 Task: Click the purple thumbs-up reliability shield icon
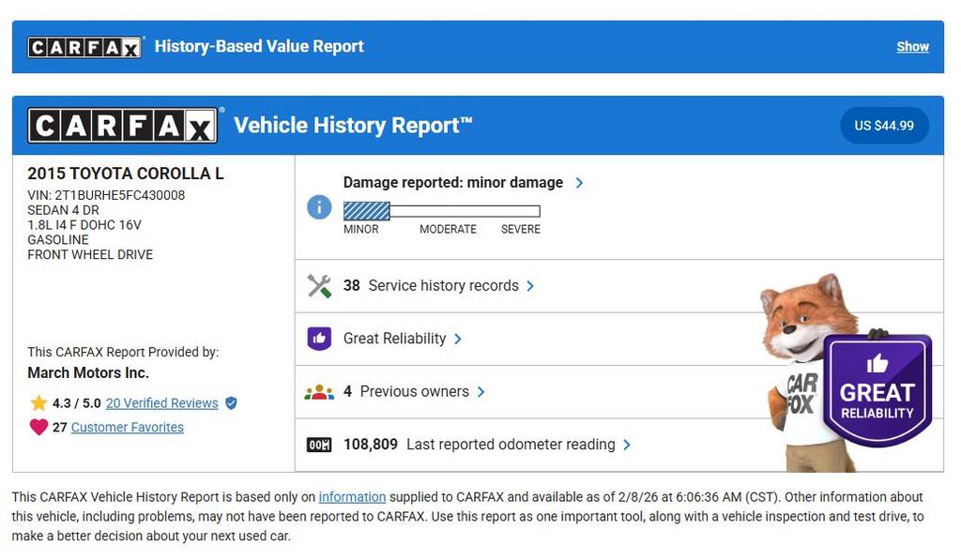pos(319,339)
